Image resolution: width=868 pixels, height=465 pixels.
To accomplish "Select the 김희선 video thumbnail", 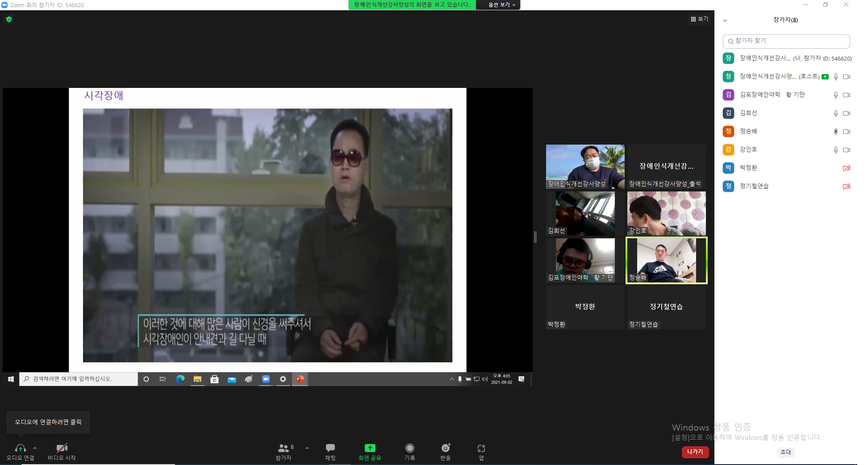I will coord(585,213).
